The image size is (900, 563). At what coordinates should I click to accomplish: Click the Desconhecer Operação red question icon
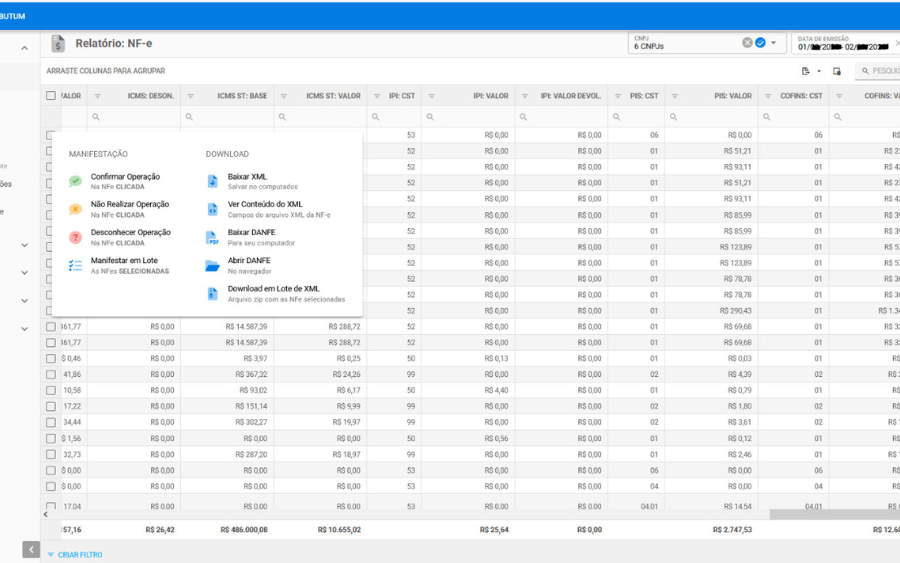click(75, 237)
